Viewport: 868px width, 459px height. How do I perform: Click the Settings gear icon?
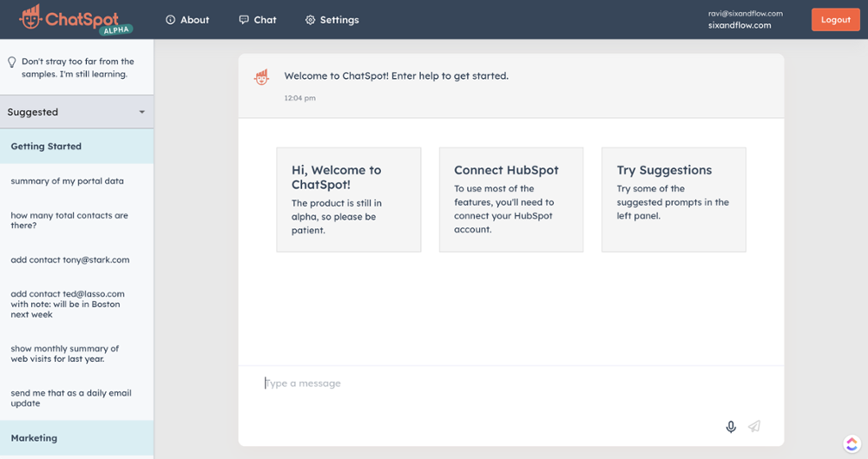310,20
